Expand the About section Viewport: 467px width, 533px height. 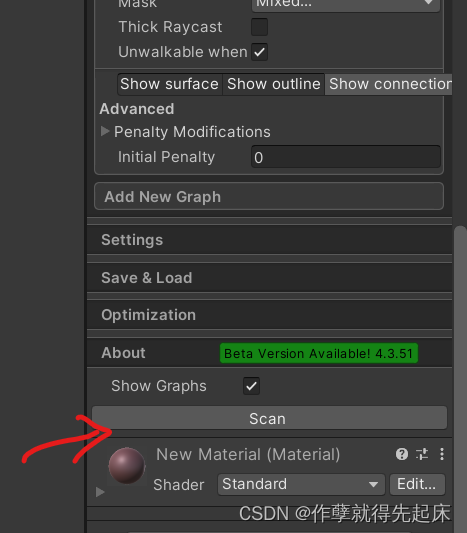270,353
